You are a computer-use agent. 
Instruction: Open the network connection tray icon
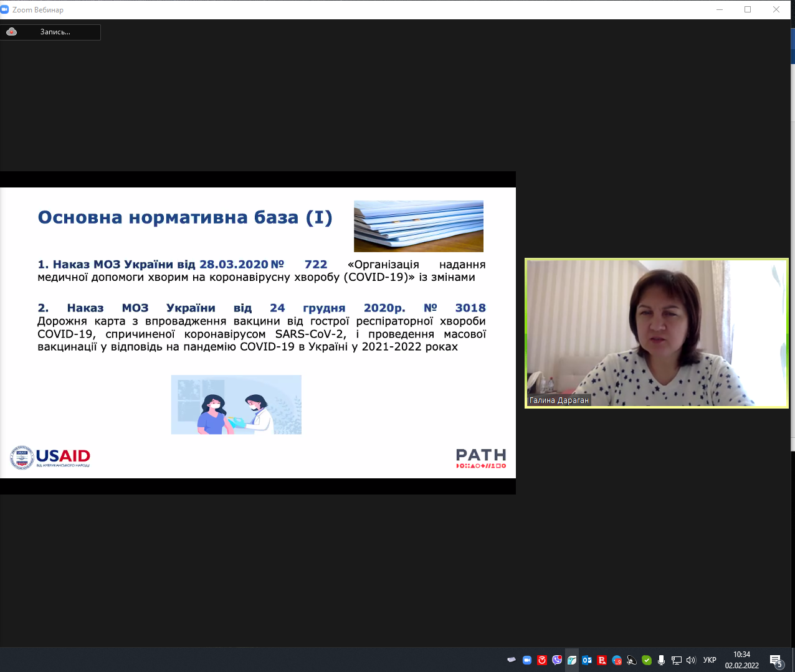(x=677, y=660)
